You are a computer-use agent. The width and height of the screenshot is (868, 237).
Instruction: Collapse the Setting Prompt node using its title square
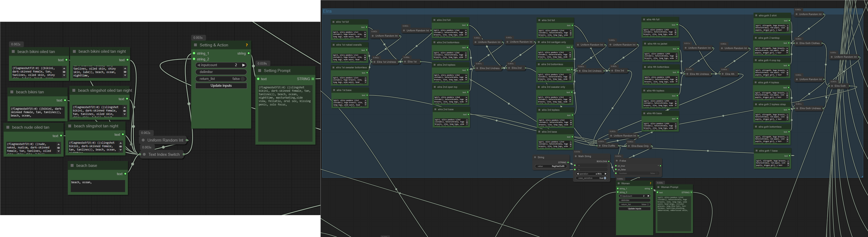pyautogui.click(x=260, y=71)
